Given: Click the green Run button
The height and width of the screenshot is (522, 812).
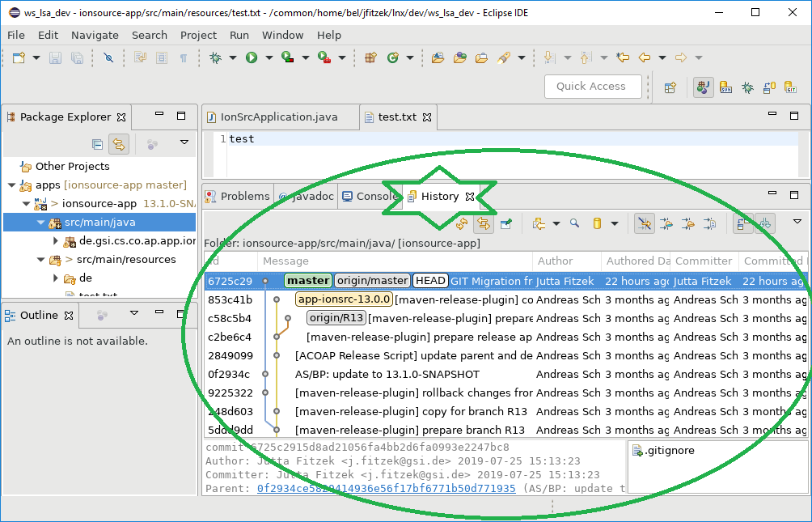Looking at the screenshot, I should (x=252, y=57).
